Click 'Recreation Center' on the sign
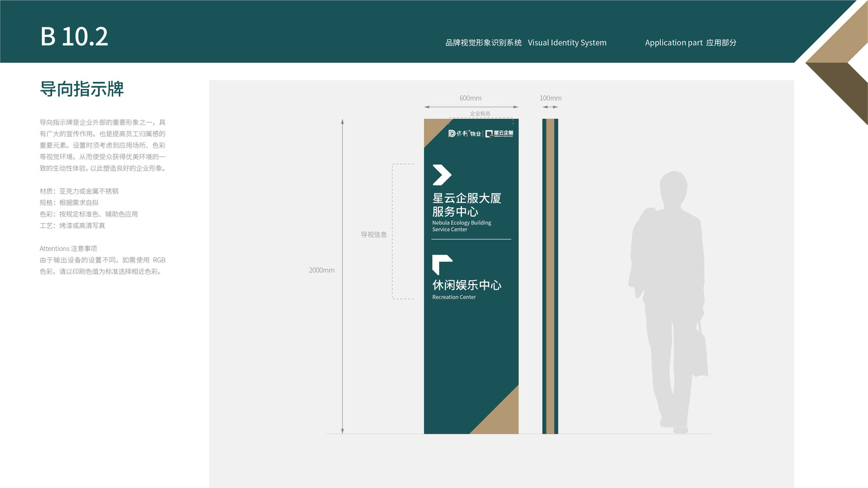 [x=454, y=297]
